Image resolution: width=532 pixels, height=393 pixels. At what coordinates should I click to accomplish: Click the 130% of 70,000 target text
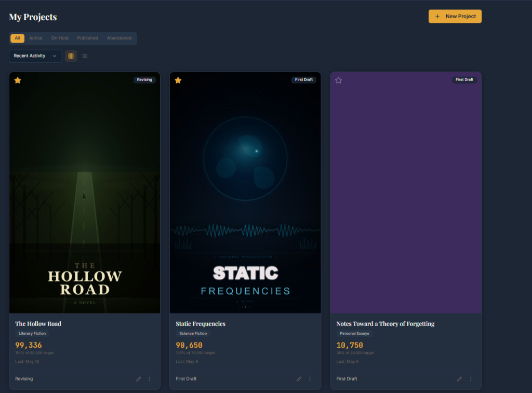[x=195, y=353]
